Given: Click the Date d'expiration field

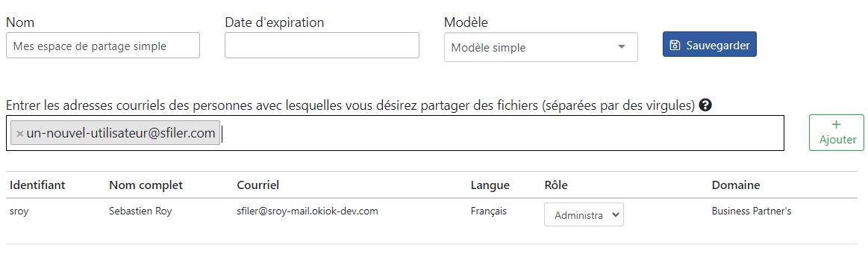Looking at the screenshot, I should click(322, 46).
